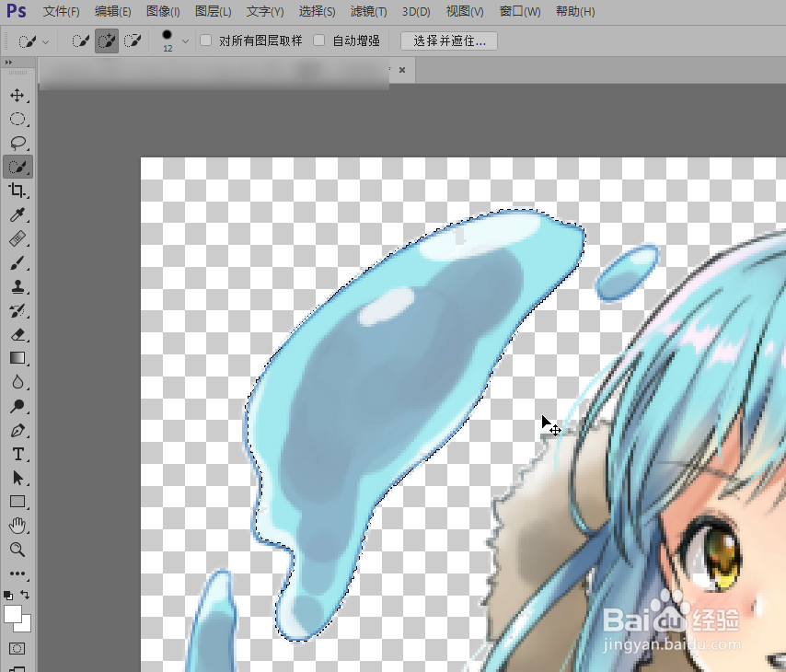Select the Eraser tool

tap(17, 334)
